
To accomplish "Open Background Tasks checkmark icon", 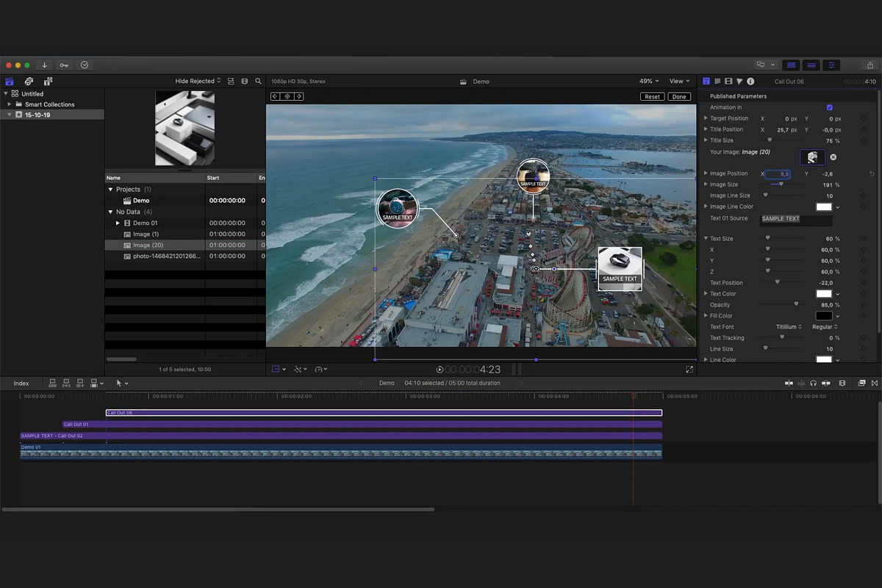I will 85,65.
